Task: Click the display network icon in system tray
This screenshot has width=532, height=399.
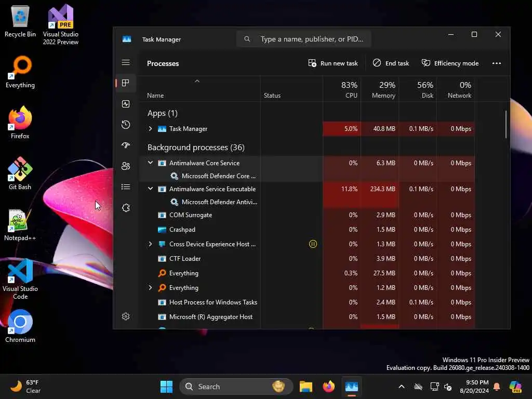Action: click(434, 387)
